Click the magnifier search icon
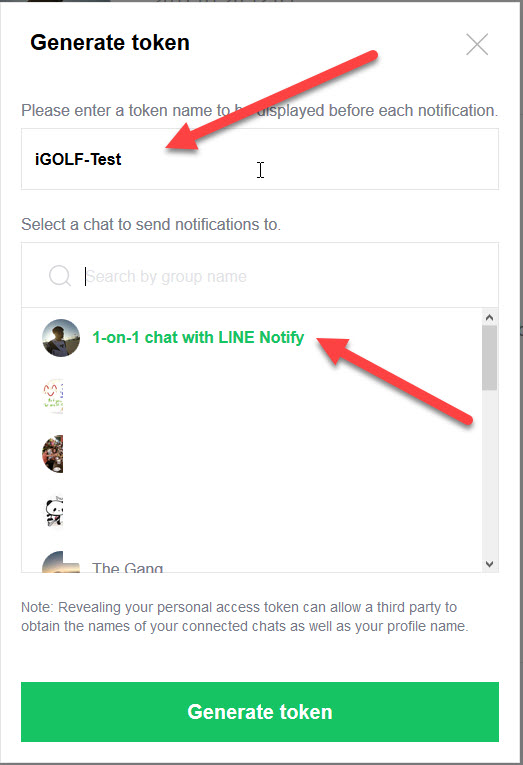The image size is (523, 765). [60, 276]
